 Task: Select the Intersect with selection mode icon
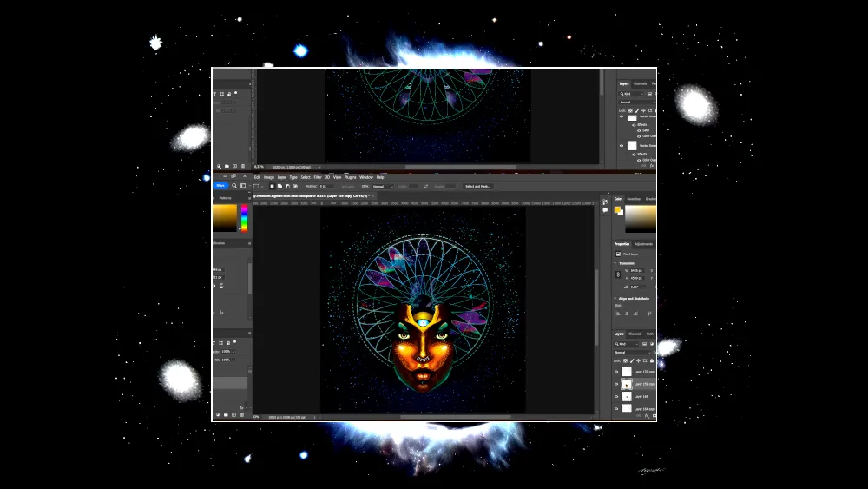coord(296,186)
